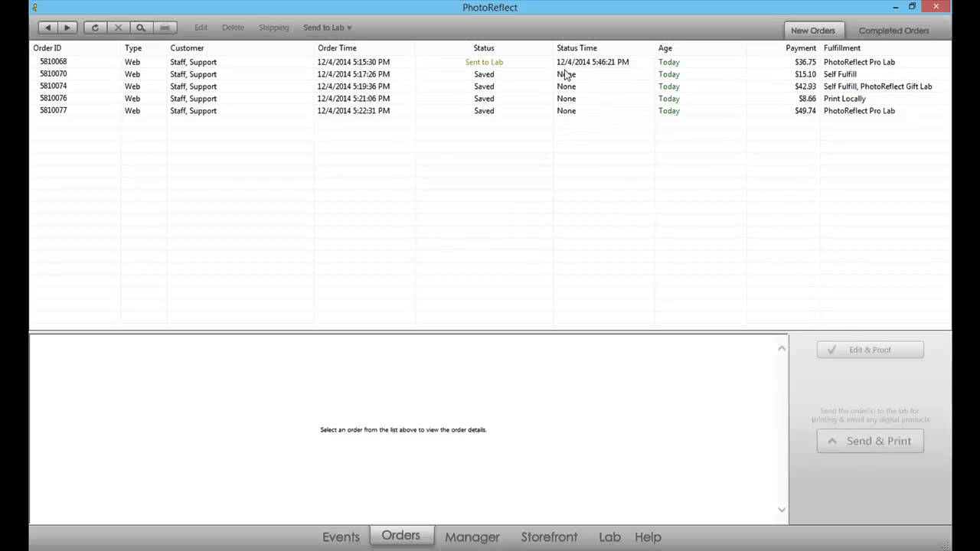Expand the Send to Lab dropdown
The image size is (980, 551).
coord(328,28)
